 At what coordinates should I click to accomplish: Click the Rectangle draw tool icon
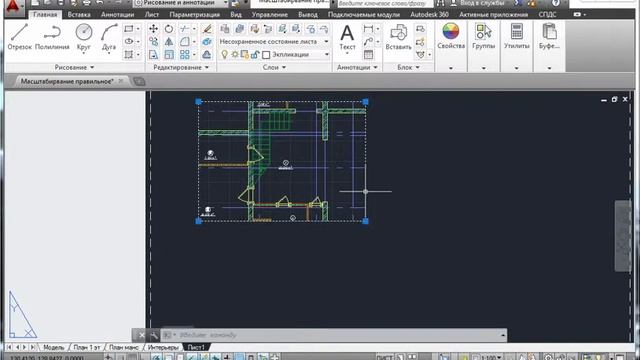(129, 29)
